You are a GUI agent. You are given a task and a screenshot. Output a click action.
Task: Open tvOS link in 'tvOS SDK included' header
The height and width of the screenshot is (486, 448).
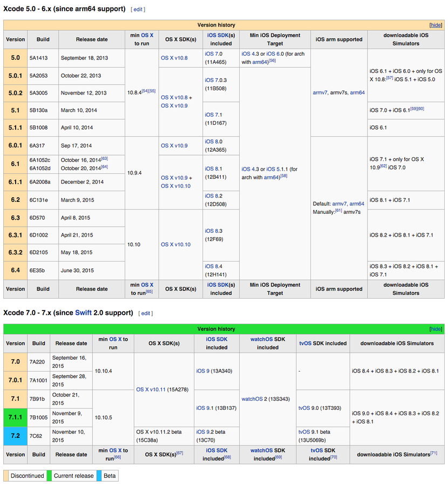click(x=306, y=343)
